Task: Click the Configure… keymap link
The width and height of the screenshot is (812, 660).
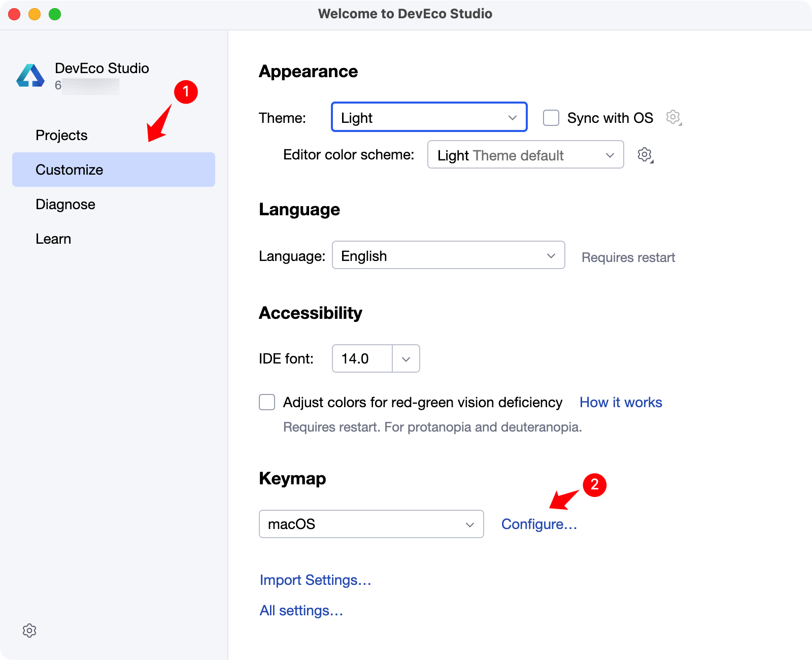Action: pyautogui.click(x=539, y=524)
